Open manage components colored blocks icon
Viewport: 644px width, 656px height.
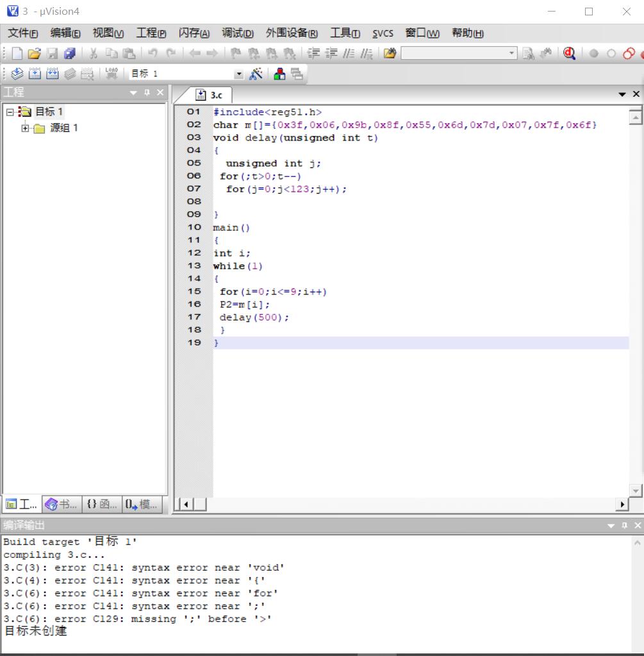[x=279, y=74]
